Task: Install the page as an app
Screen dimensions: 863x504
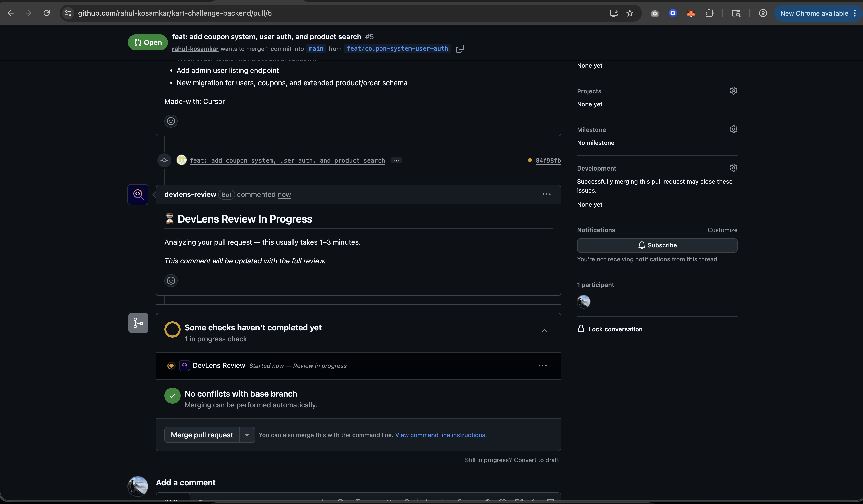Action: (x=613, y=13)
